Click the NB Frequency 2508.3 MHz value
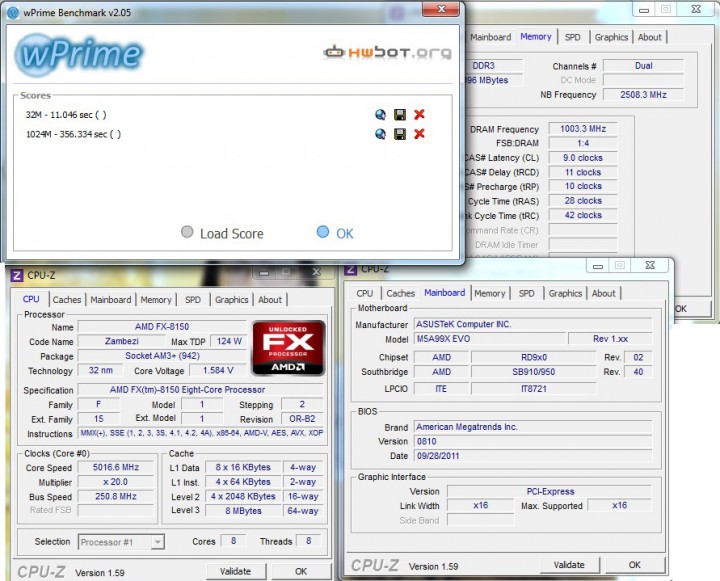 (x=643, y=95)
